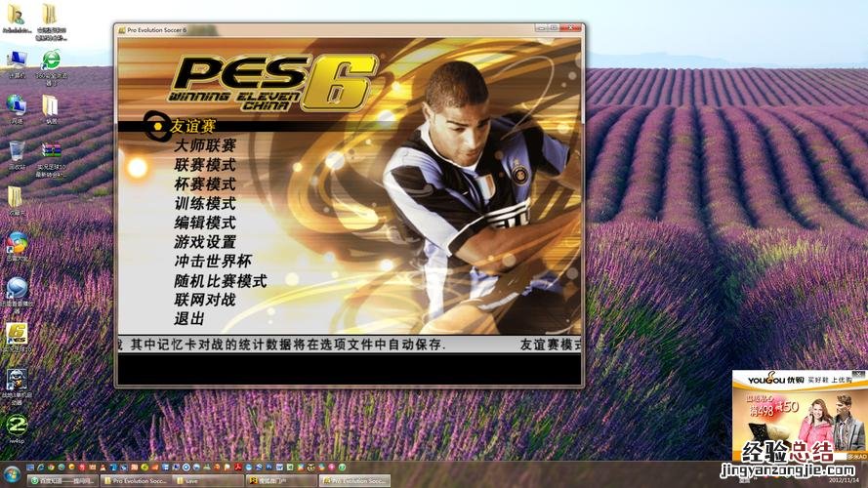Select 友谊赛 in the PES 6 menu
This screenshot has width=868, height=488.
(192, 126)
